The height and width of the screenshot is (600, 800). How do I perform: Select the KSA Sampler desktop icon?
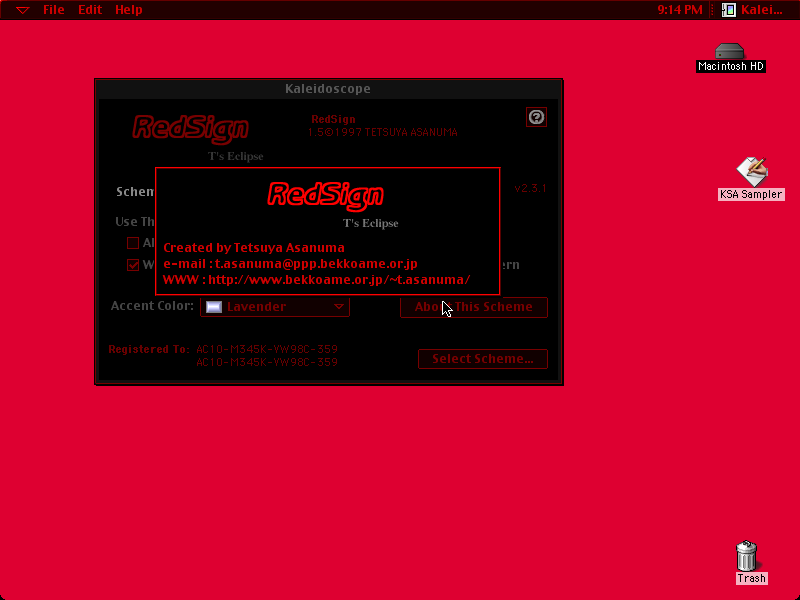tap(752, 172)
